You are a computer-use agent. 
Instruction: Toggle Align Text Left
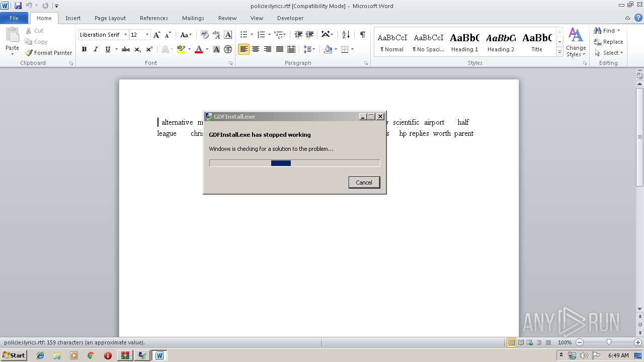point(244,49)
